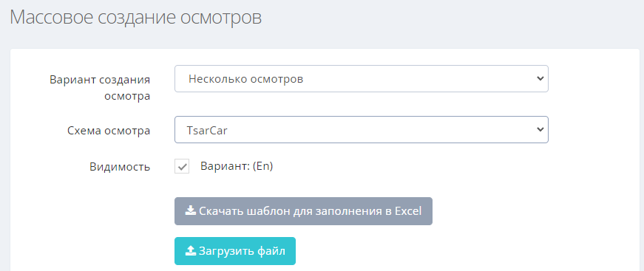The width and height of the screenshot is (644, 271).
Task: Open the Вариант создания осмотра dropdown
Action: (362, 79)
